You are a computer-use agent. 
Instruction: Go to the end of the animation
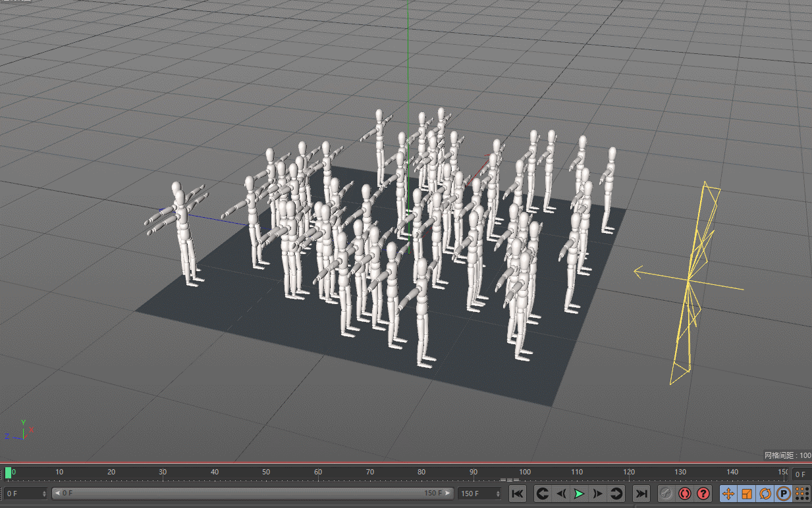click(641, 494)
